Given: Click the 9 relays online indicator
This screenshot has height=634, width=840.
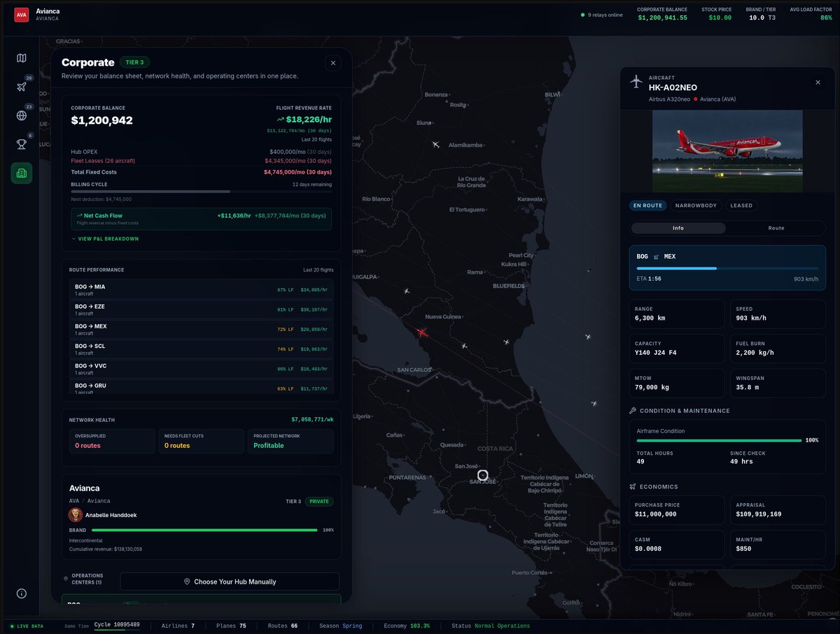Looking at the screenshot, I should click(x=602, y=15).
